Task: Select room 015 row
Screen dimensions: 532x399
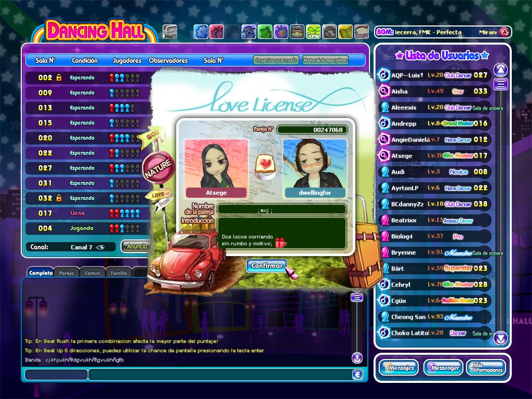Action: point(88,123)
